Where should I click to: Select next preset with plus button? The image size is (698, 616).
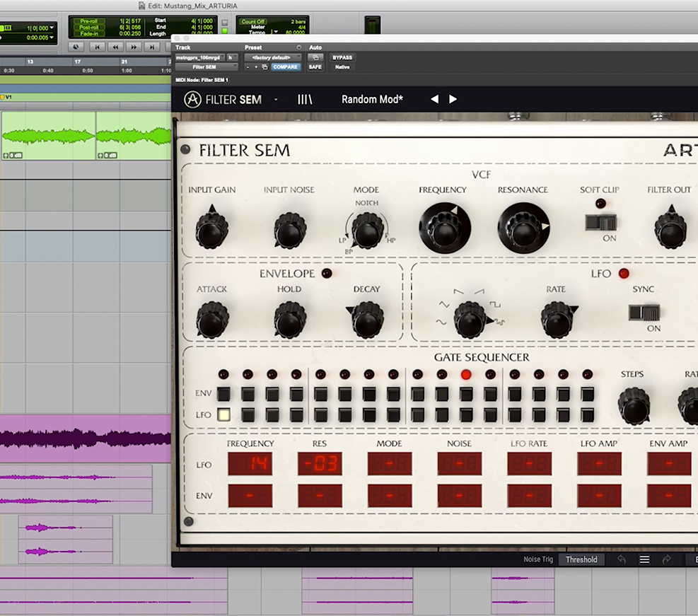[x=256, y=67]
